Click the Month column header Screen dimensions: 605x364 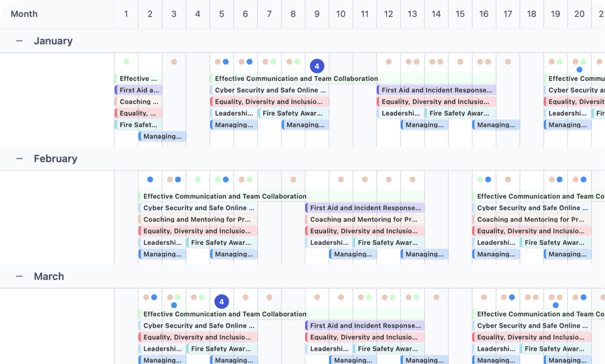[24, 13]
